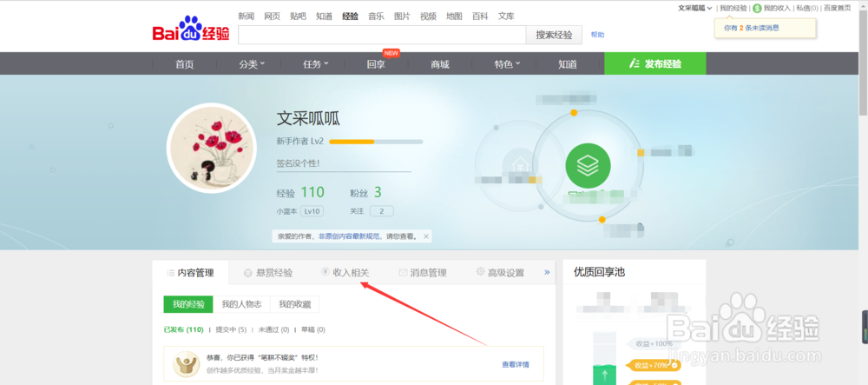This screenshot has height=385, width=868.
Task: Open the 查看详情 link
Action: (x=516, y=364)
